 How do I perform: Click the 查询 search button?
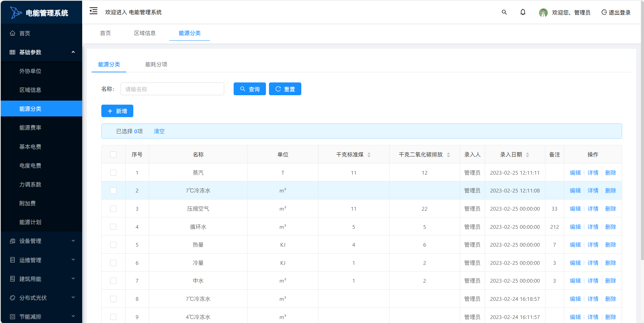coord(250,89)
